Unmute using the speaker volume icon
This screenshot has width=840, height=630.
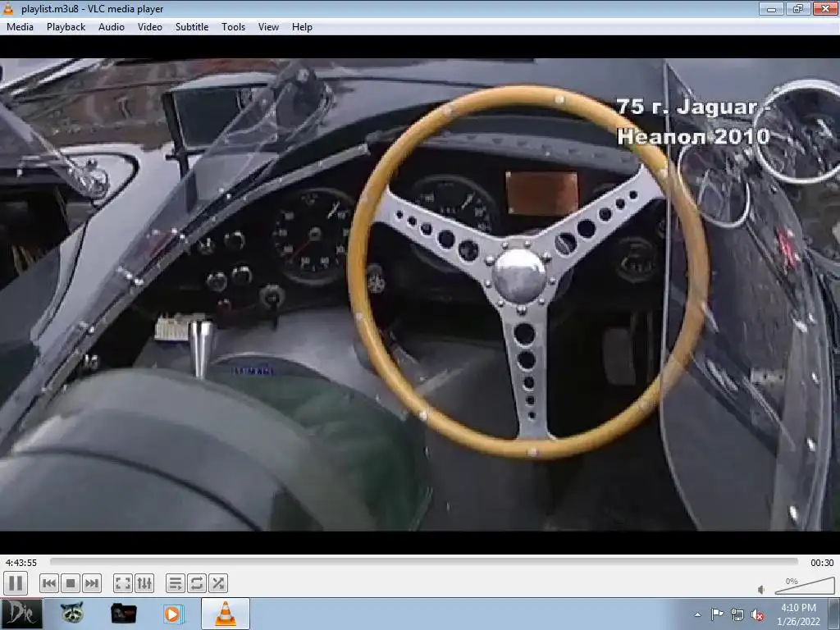(761, 590)
